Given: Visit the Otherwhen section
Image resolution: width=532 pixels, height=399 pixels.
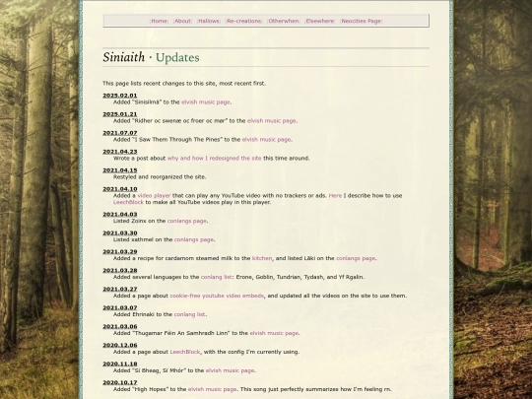Looking at the screenshot, I should [x=284, y=21].
